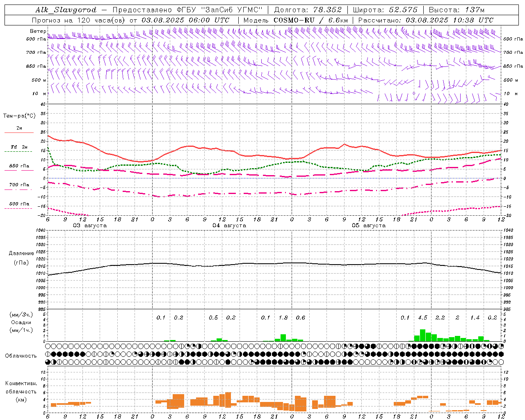The image size is (525, 420).
Task: Click 'Рассчитано: 03.08.2025 10:38 UTC' timestamp
Action: pyautogui.click(x=426, y=20)
